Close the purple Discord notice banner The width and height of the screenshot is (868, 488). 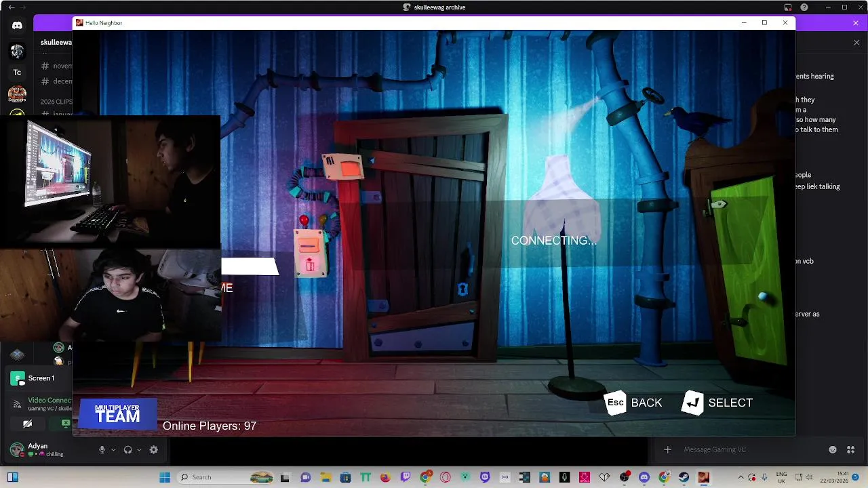tap(856, 23)
